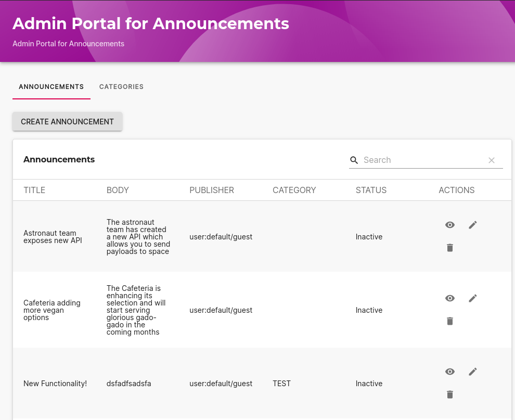Screen dimensions: 515x420
Task: Preview the Astronaut team announcement via eye icon
Action: coord(449,224)
